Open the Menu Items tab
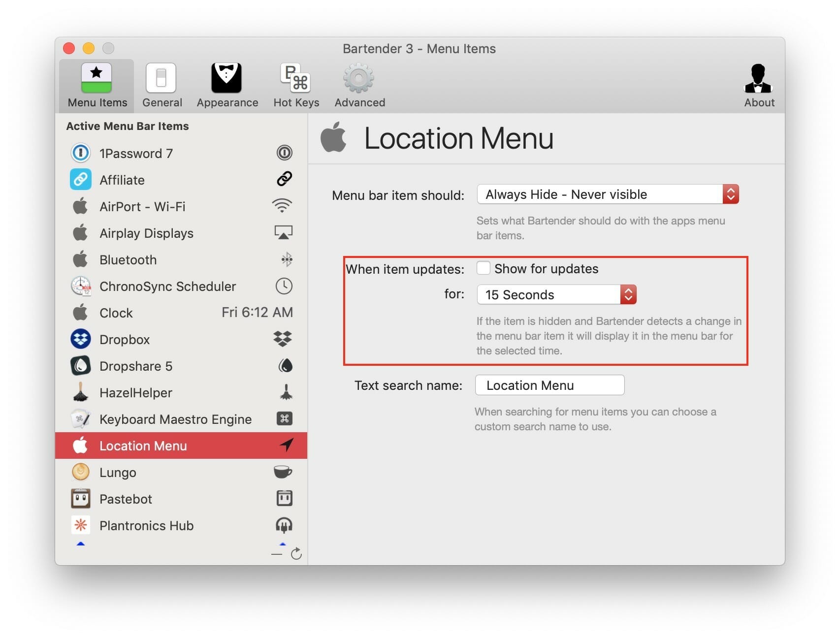Image resolution: width=840 pixels, height=638 pixels. coord(97,86)
